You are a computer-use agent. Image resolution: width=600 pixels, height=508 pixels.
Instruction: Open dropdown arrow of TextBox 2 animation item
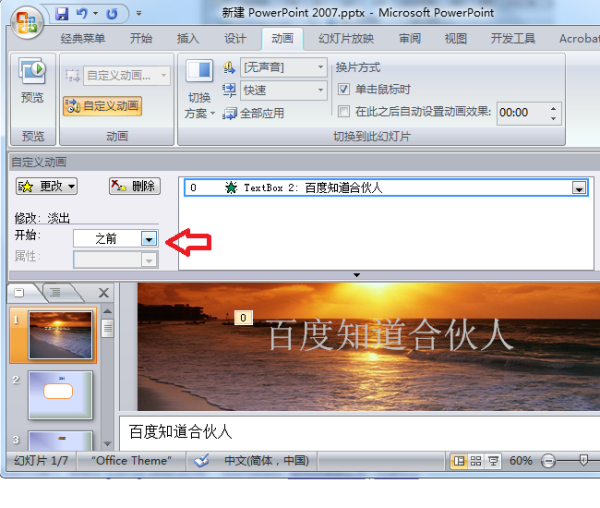pyautogui.click(x=579, y=188)
